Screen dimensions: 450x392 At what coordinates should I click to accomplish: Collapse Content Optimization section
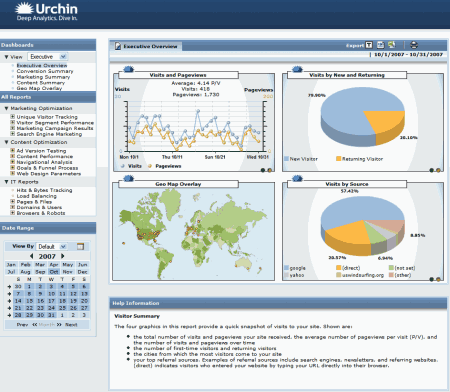tap(6, 142)
